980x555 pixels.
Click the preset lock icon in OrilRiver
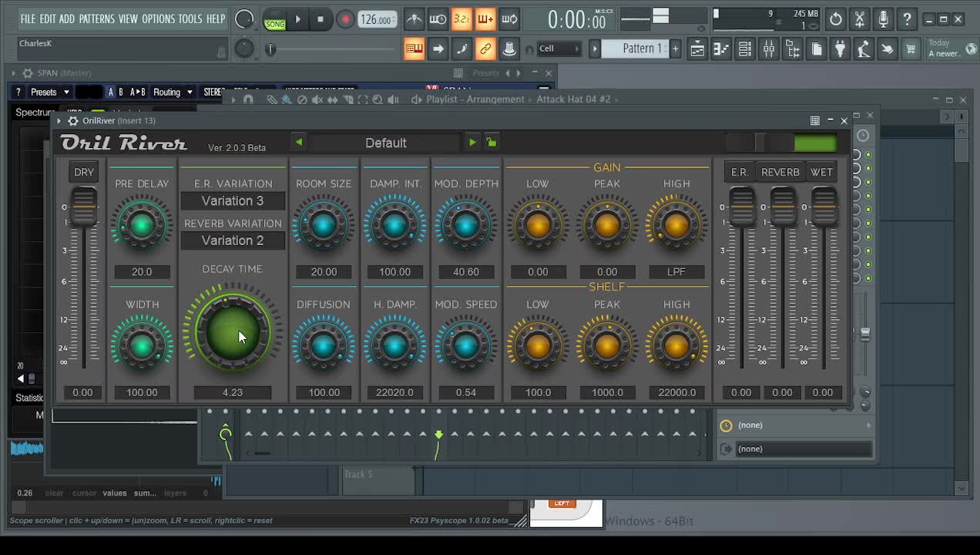pos(492,143)
